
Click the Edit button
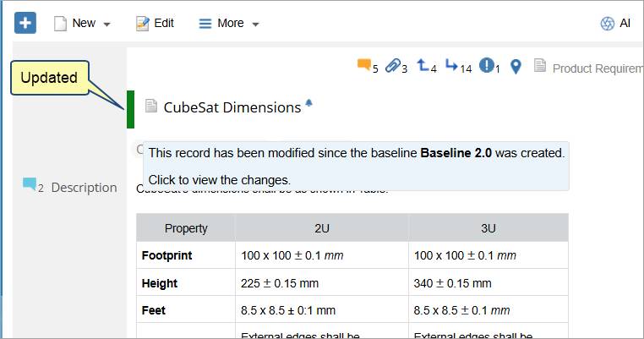[x=155, y=24]
